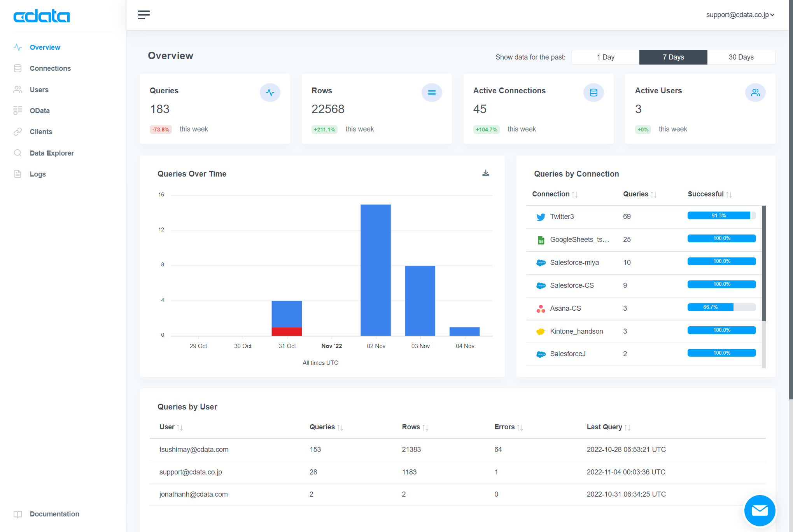Open the support@cdata.co.jp account dropdown
793x532 pixels.
[x=740, y=15]
